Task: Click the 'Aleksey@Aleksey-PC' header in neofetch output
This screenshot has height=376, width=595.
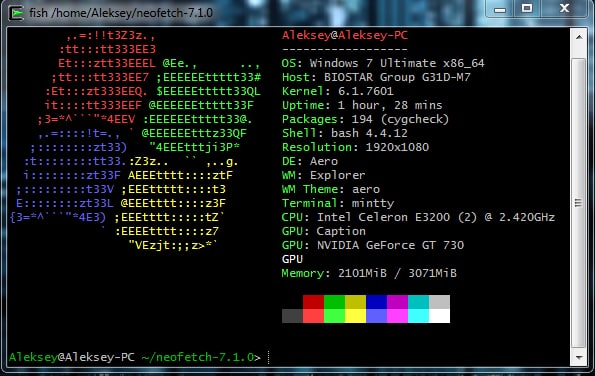Action: tap(345, 36)
